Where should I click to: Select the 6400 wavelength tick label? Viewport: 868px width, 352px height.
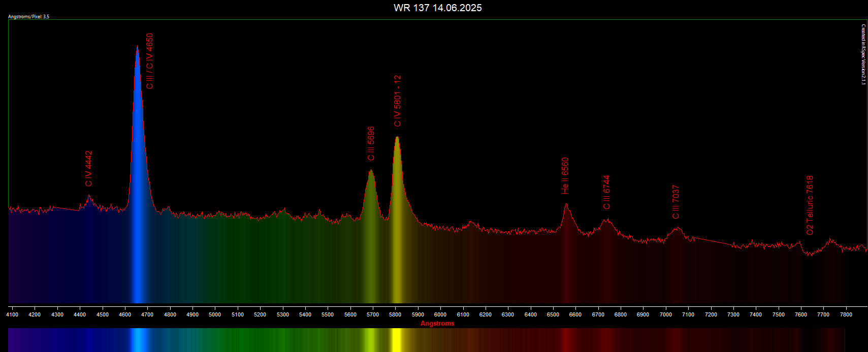pos(531,314)
